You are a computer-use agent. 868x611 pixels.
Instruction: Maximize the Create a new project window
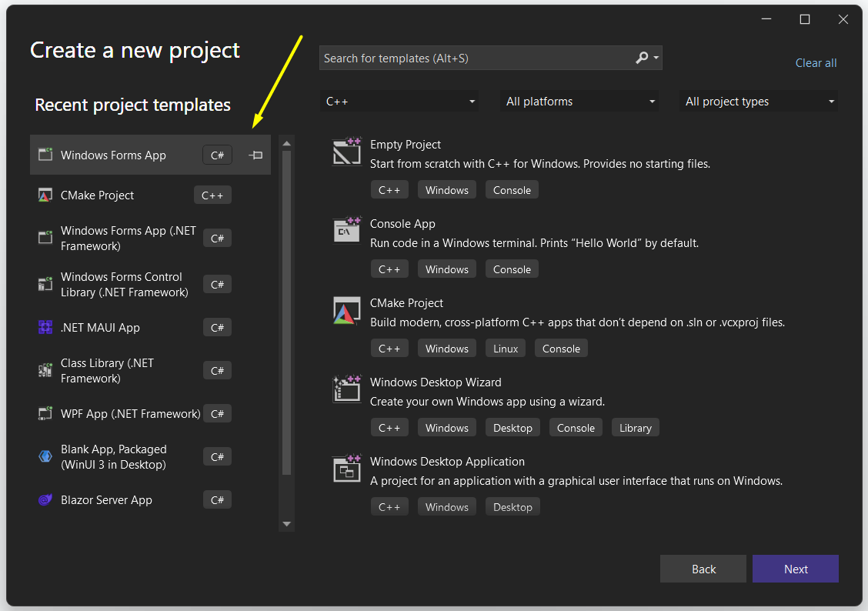805,19
